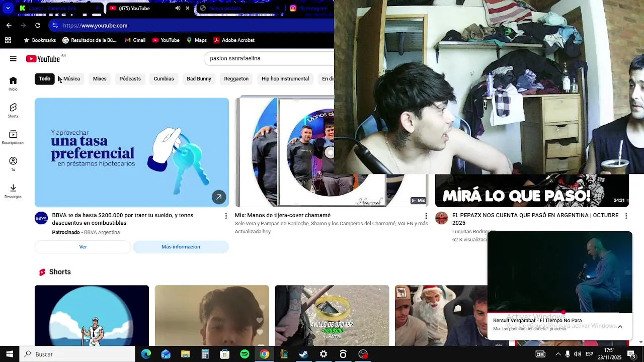Select the Todo filter chip

pos(45,79)
